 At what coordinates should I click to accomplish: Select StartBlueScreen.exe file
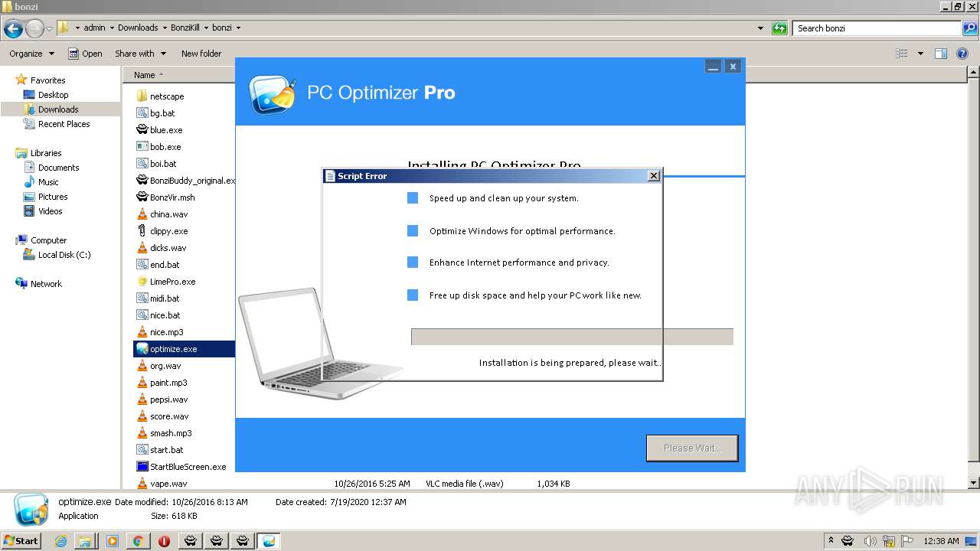[x=181, y=467]
